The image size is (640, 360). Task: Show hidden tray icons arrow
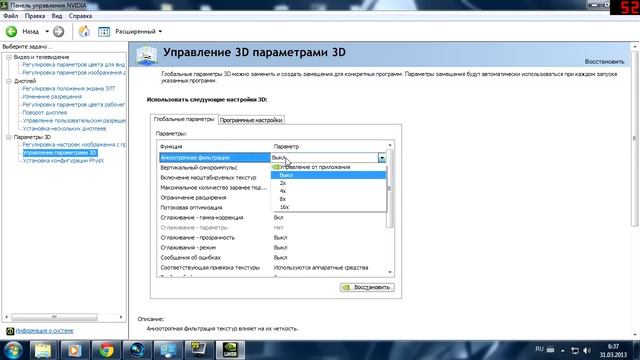(x=562, y=350)
